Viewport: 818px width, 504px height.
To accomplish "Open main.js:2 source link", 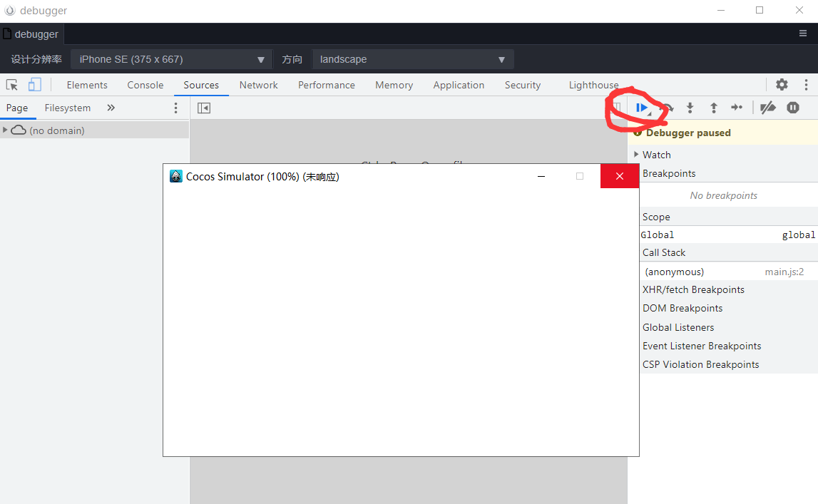I will (784, 272).
